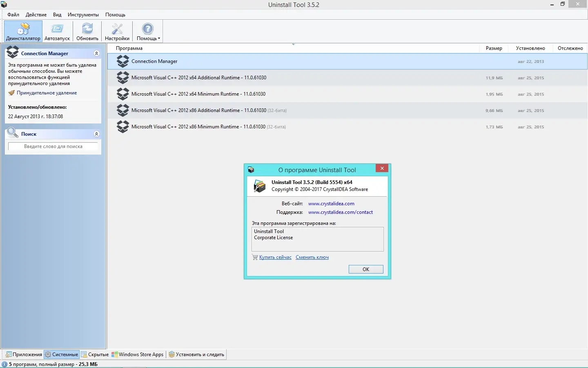
Task: Collapse the Поиск side panel
Action: pyautogui.click(x=96, y=134)
